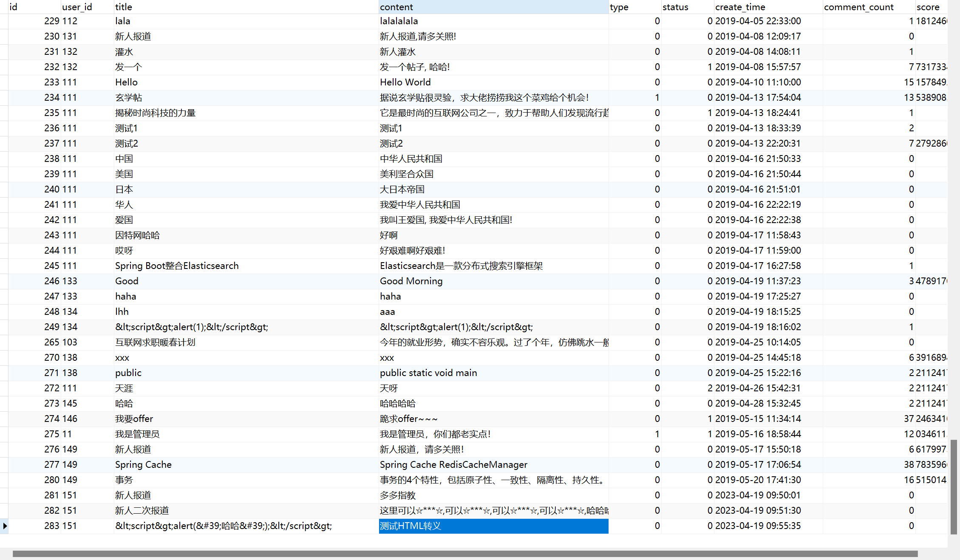
Task: Select create_time '2019-04-19 17:25:27'
Action: (768, 297)
